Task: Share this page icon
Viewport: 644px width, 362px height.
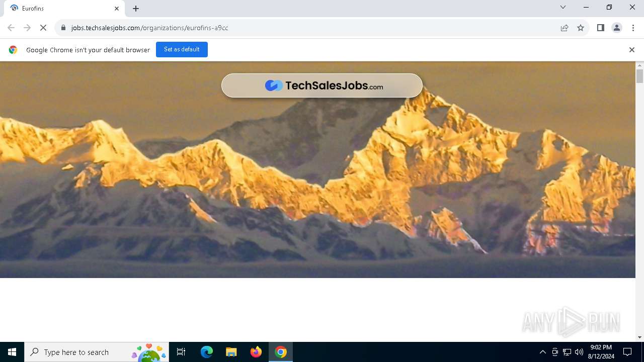Action: (565, 28)
